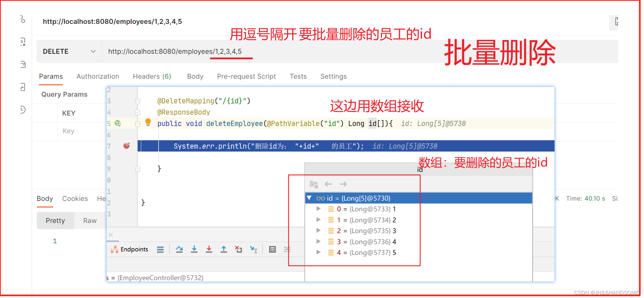This screenshot has width=644, height=298.
Task: Click back arrow in id popup
Action: 328,184
